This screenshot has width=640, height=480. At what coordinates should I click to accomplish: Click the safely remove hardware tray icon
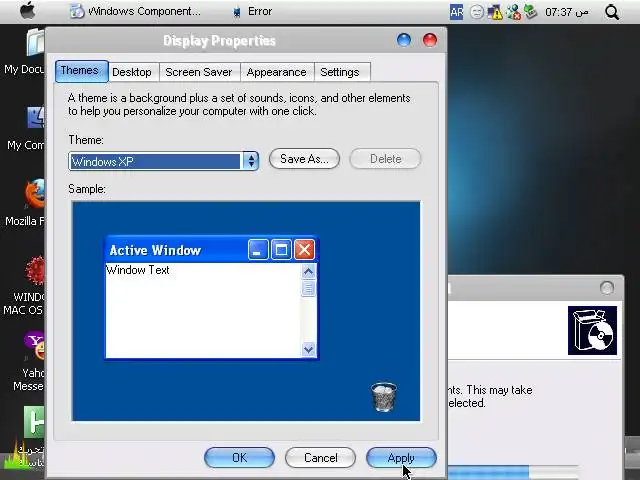click(530, 12)
